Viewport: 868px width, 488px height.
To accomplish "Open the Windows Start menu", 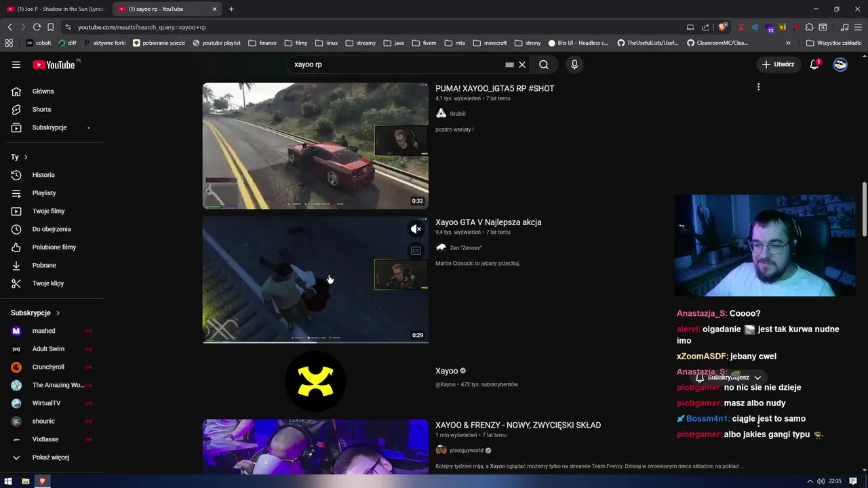I will [x=9, y=481].
